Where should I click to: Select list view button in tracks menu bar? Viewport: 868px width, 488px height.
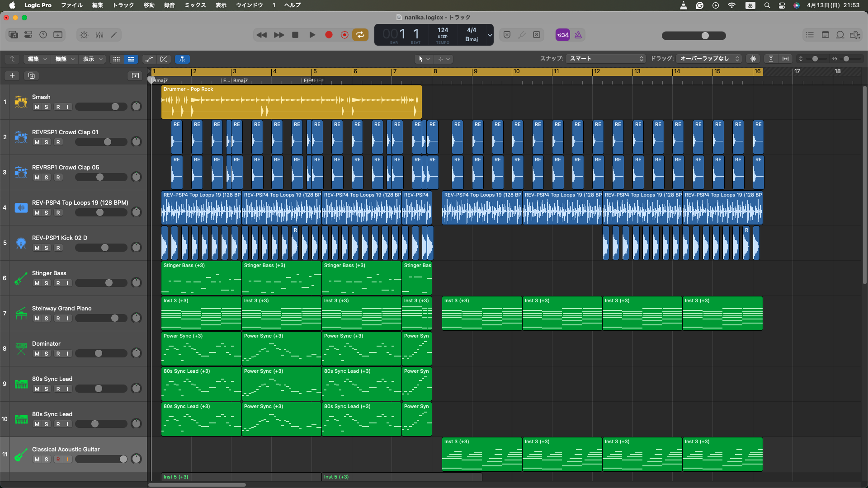coord(131,59)
